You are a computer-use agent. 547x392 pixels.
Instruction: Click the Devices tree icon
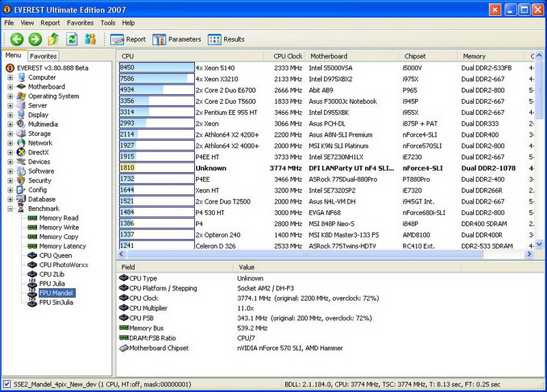[21, 162]
